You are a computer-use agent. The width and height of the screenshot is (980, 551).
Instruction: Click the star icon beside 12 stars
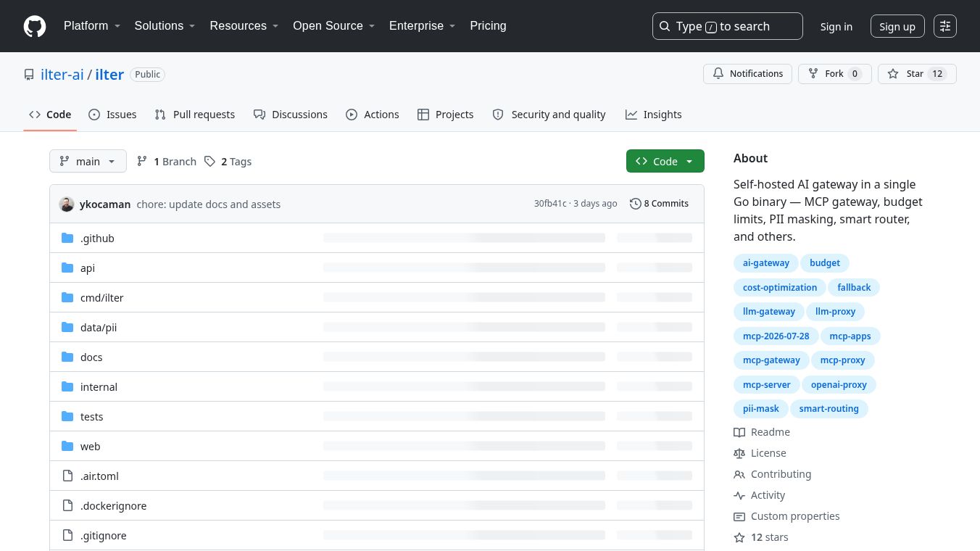pyautogui.click(x=739, y=537)
